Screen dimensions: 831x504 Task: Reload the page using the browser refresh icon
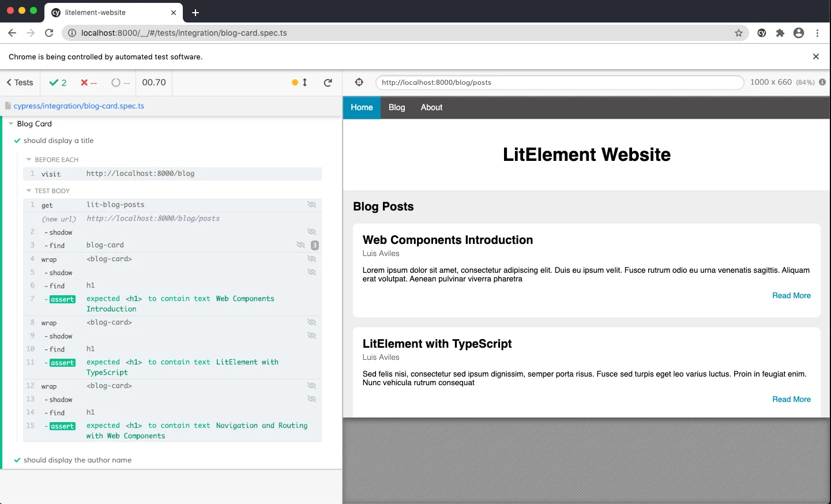(x=49, y=33)
